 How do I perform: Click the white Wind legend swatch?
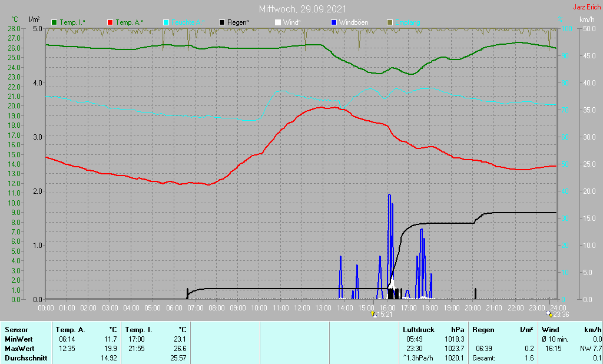point(278,22)
